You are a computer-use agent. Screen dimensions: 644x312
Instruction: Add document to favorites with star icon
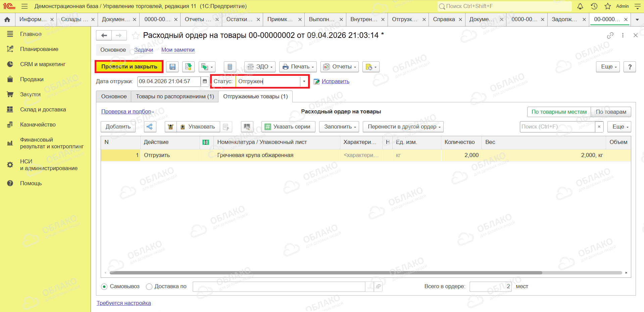tap(136, 36)
